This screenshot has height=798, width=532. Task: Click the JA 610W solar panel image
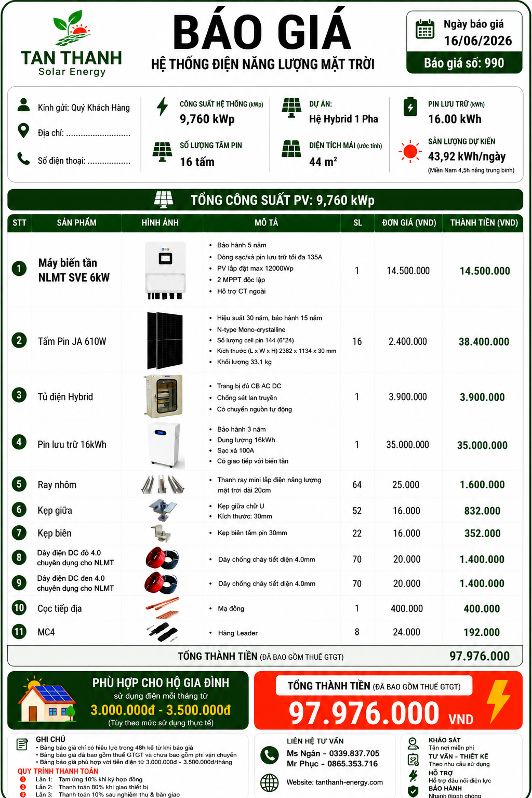165,340
